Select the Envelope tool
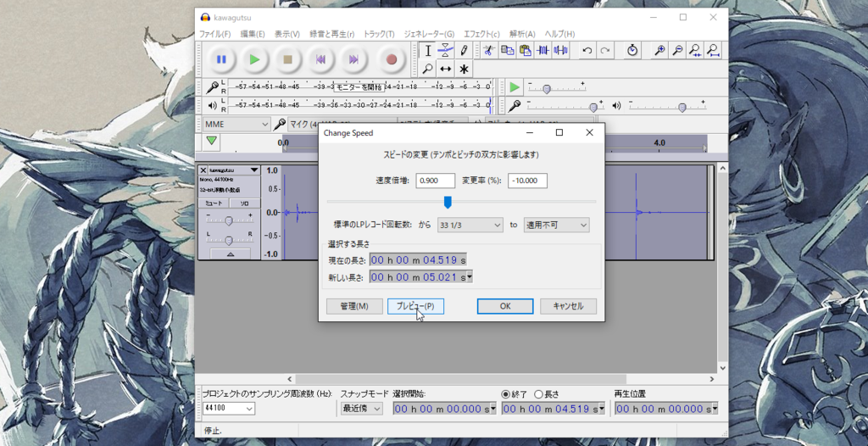868x446 pixels. (x=446, y=50)
